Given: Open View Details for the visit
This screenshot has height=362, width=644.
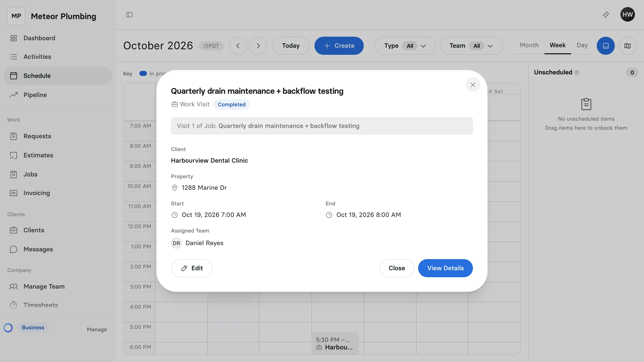Looking at the screenshot, I should tap(445, 268).
